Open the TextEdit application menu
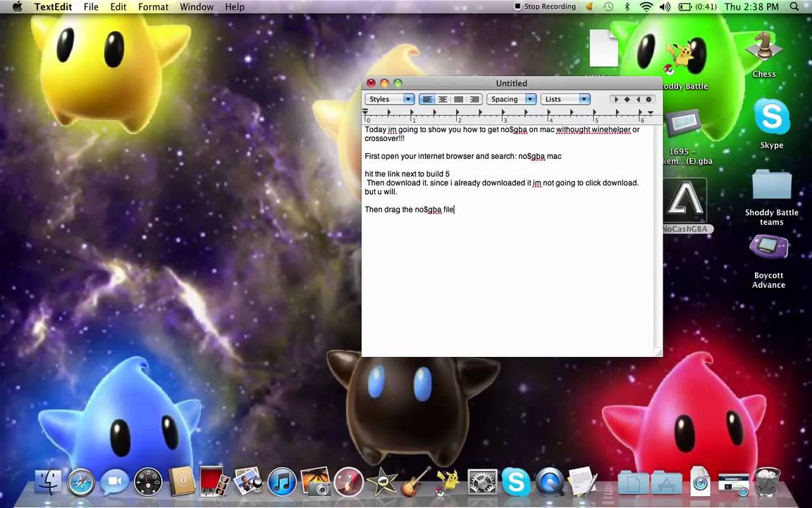The width and height of the screenshot is (812, 508). (x=53, y=7)
